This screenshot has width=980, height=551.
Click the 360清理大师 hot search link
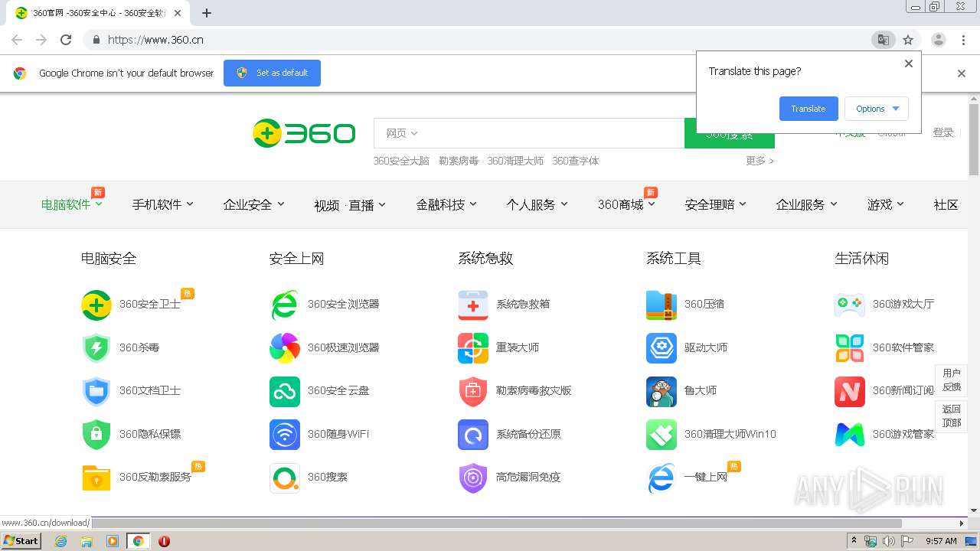(x=515, y=161)
